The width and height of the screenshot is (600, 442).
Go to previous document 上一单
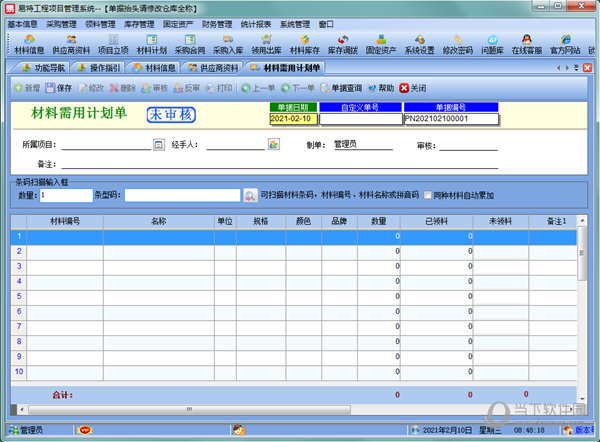pos(258,88)
